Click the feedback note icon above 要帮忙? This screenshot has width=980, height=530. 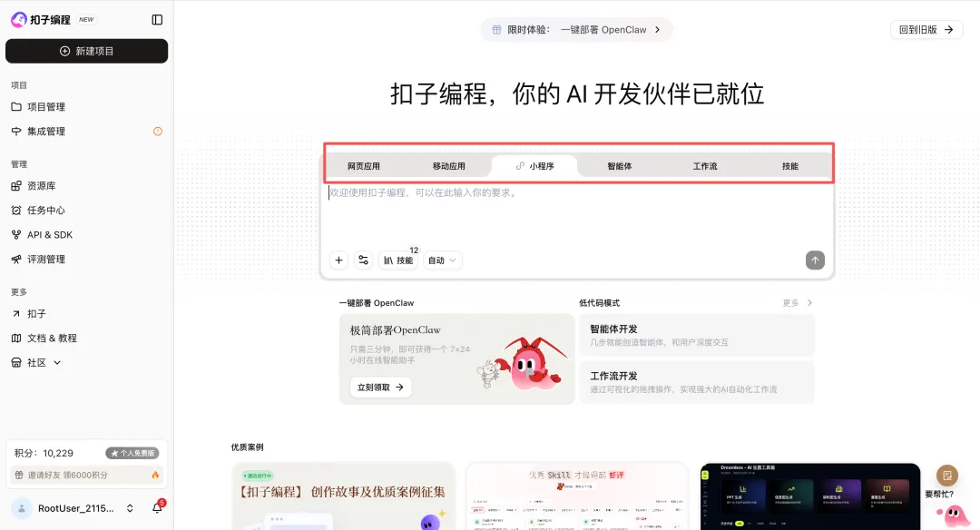(947, 476)
